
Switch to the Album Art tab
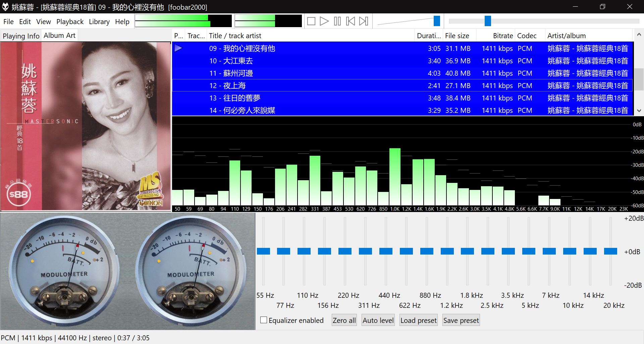[x=59, y=36]
